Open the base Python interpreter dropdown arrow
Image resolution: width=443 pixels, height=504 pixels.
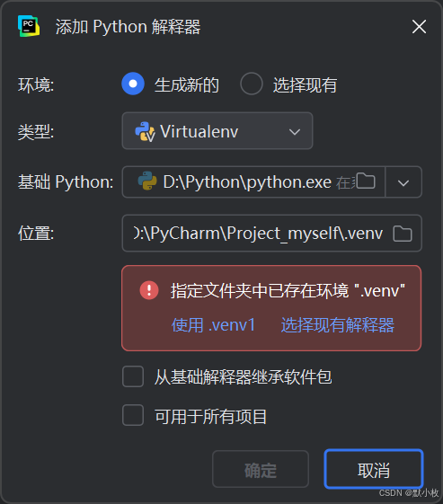pyautogui.click(x=403, y=182)
